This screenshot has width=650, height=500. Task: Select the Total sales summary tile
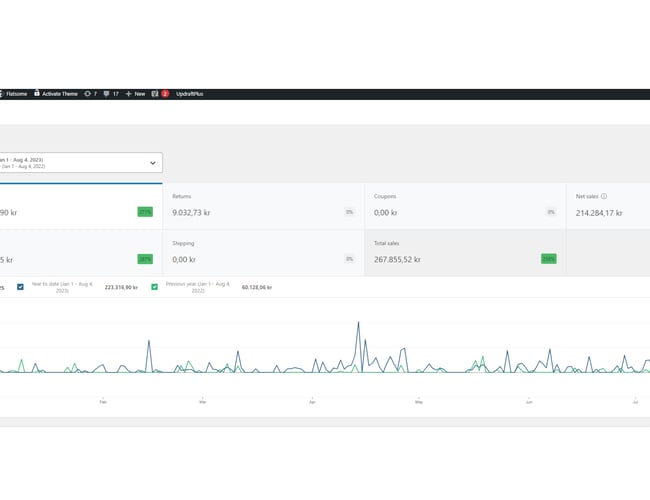coord(464,252)
